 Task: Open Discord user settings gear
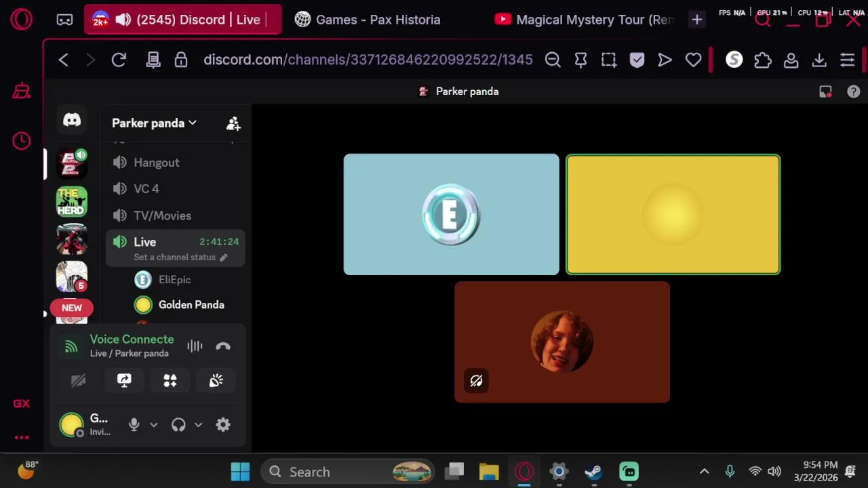pyautogui.click(x=223, y=425)
